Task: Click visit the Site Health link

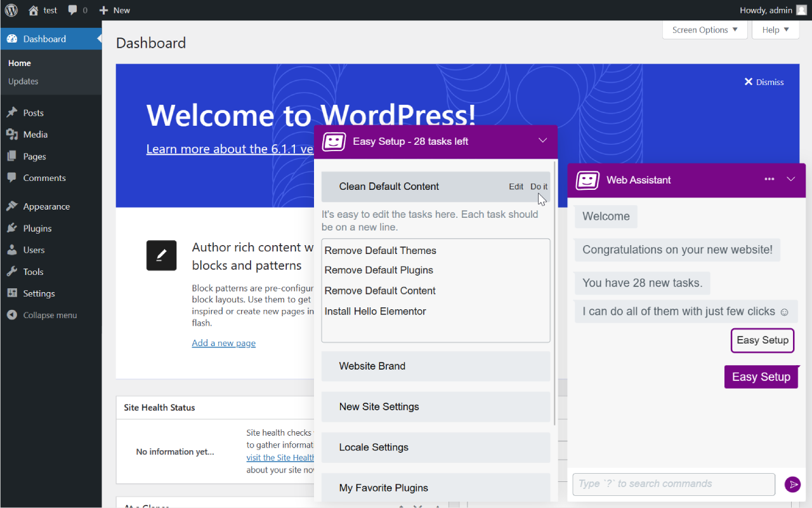Action: click(280, 457)
